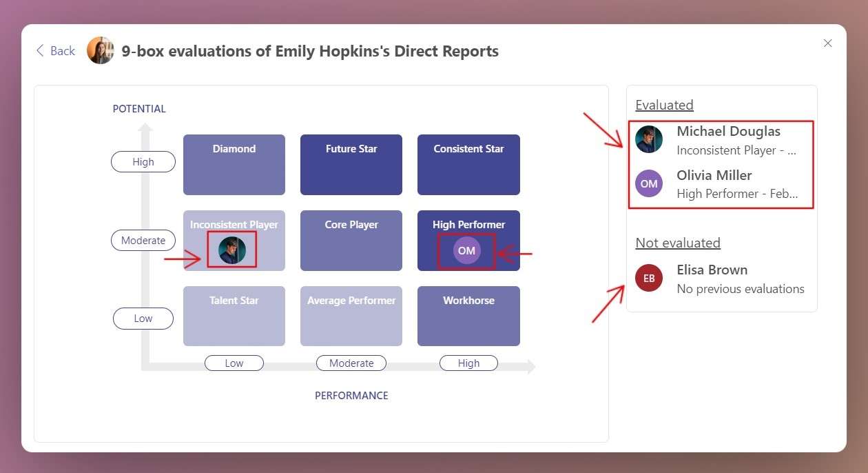Open Olivia Miller's name entry
Screen dimensions: 868x473
(x=714, y=175)
